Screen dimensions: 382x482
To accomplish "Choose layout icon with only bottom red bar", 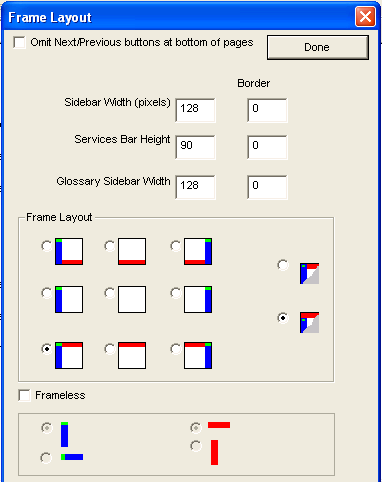I will click(x=132, y=251).
